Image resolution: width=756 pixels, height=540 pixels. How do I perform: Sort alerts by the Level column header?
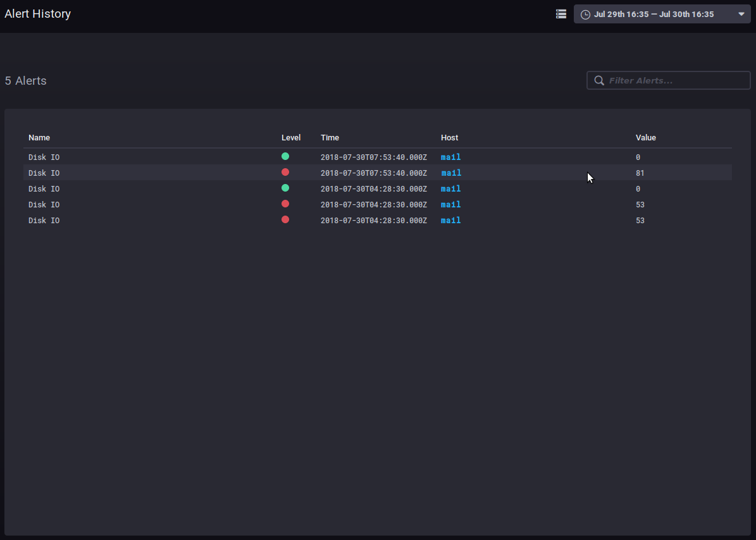click(291, 137)
